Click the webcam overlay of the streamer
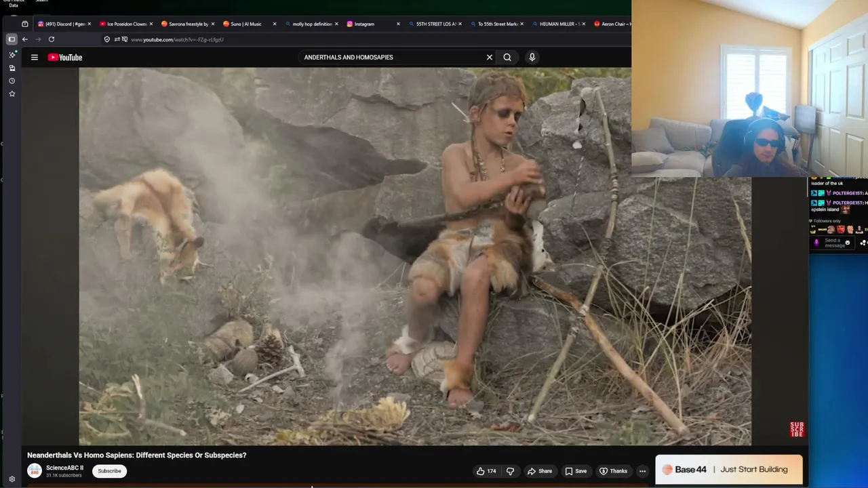Viewport: 868px width, 488px height. tap(749, 88)
